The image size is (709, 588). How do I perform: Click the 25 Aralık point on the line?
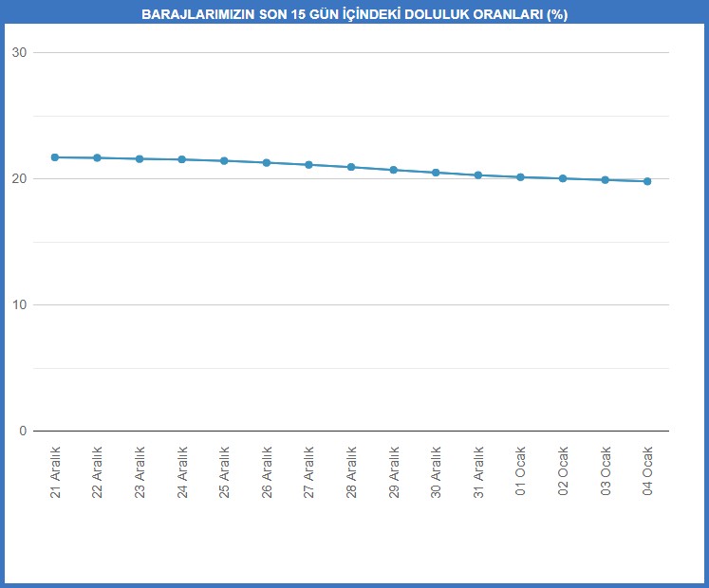224,161
